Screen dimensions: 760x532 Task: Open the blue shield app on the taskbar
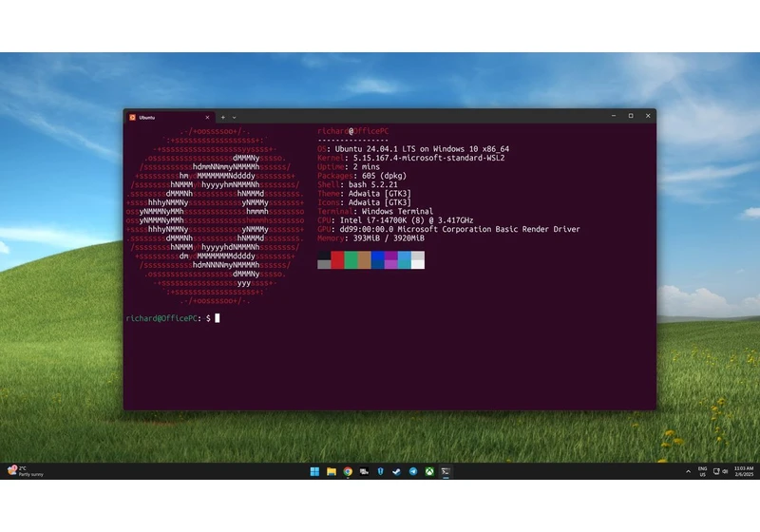[381, 471]
